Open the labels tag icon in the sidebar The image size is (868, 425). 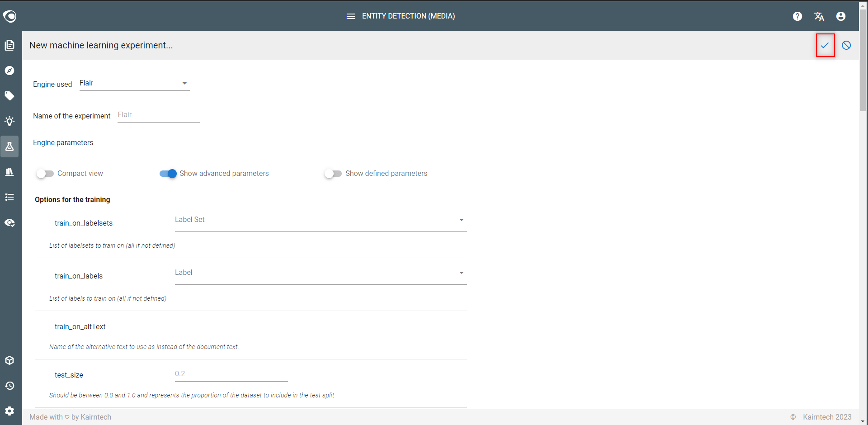(9, 96)
